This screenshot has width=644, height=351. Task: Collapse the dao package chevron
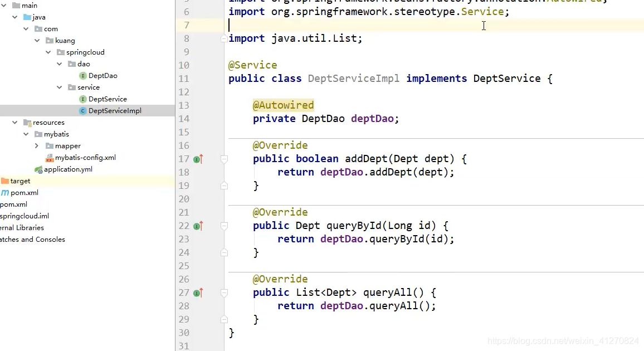coord(59,64)
